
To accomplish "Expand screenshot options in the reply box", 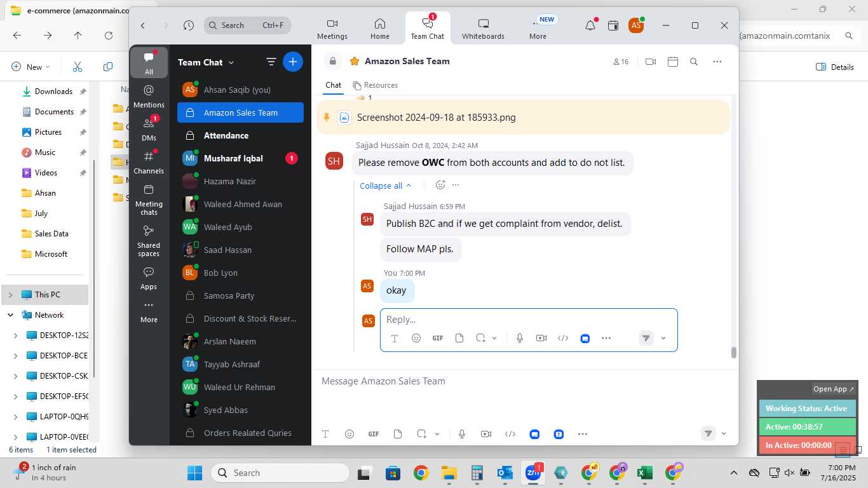I will tap(494, 338).
